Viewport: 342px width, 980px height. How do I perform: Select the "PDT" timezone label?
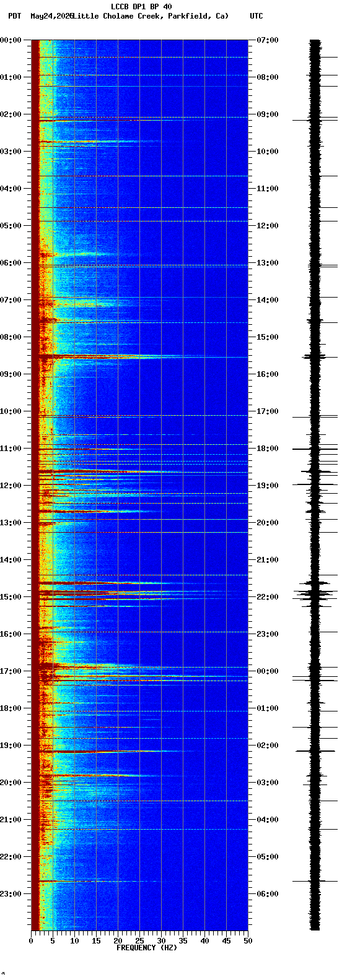[x=15, y=16]
